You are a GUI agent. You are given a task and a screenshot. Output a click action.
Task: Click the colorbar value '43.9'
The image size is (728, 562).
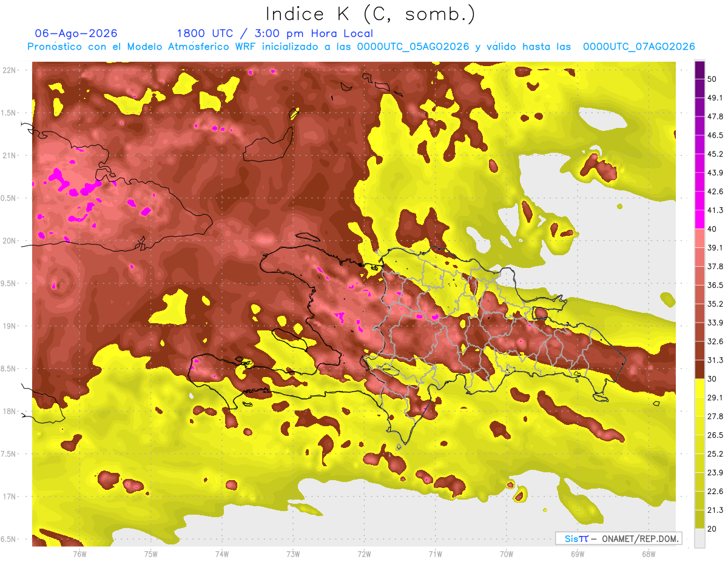tap(715, 173)
